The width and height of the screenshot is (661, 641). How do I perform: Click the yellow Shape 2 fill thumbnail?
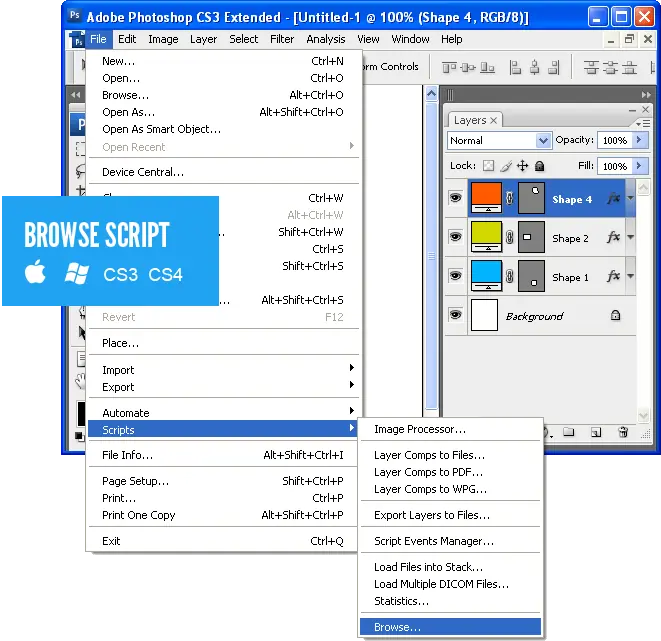tap(486, 237)
